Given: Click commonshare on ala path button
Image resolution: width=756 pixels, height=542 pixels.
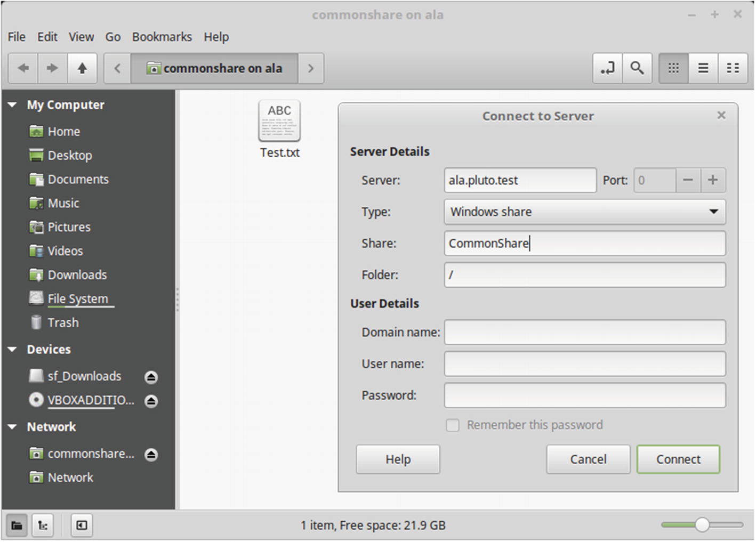Looking at the screenshot, I should coord(214,68).
